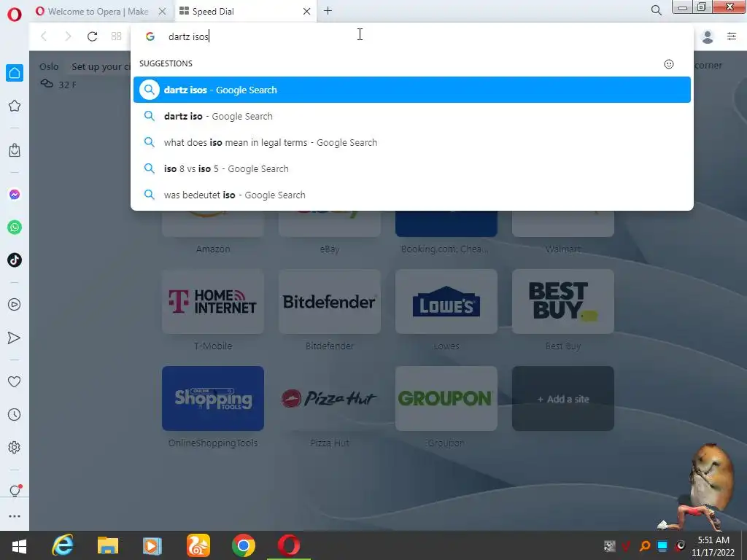Open a new tab with plus button
The image size is (747, 560).
[x=328, y=10]
